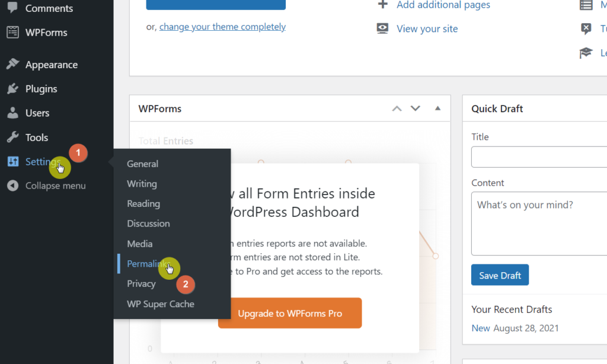Open the recent draft named New
607x364 pixels.
pyautogui.click(x=480, y=328)
